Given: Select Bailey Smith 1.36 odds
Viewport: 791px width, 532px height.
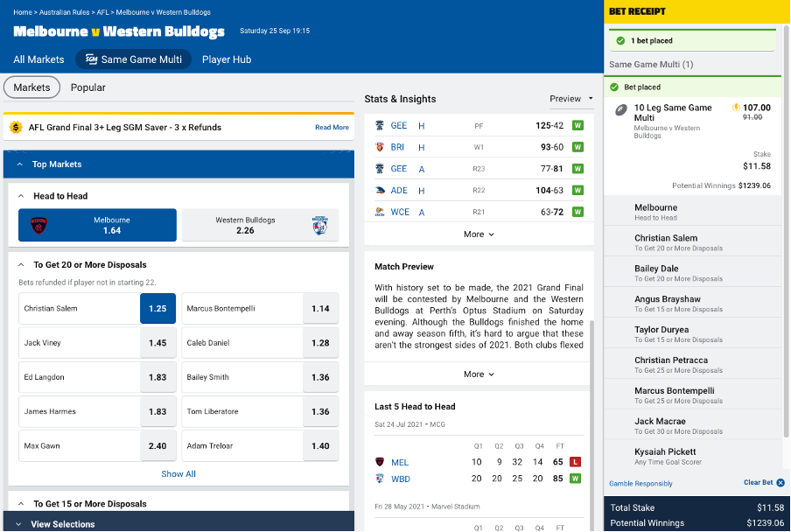Looking at the screenshot, I should point(320,377).
